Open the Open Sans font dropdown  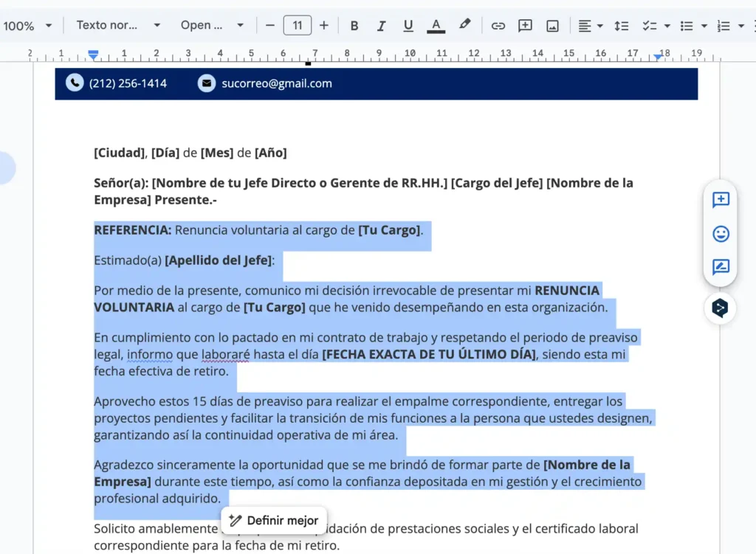pyautogui.click(x=212, y=26)
